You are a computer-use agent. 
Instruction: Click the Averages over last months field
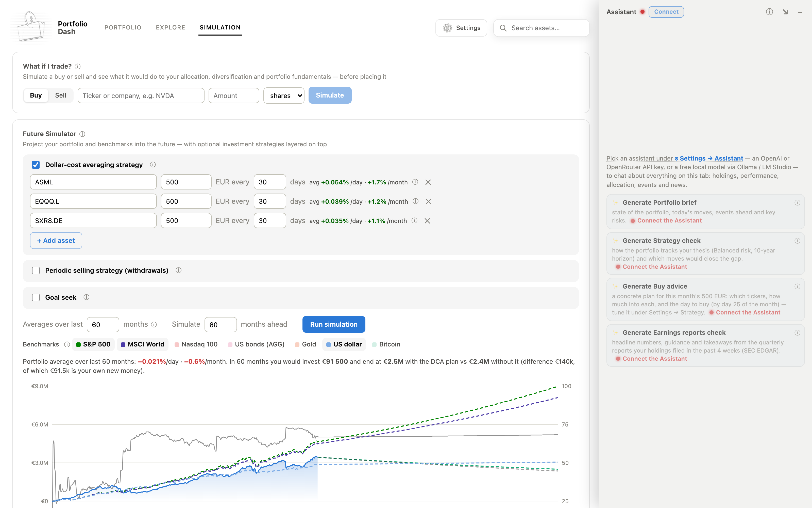point(103,325)
